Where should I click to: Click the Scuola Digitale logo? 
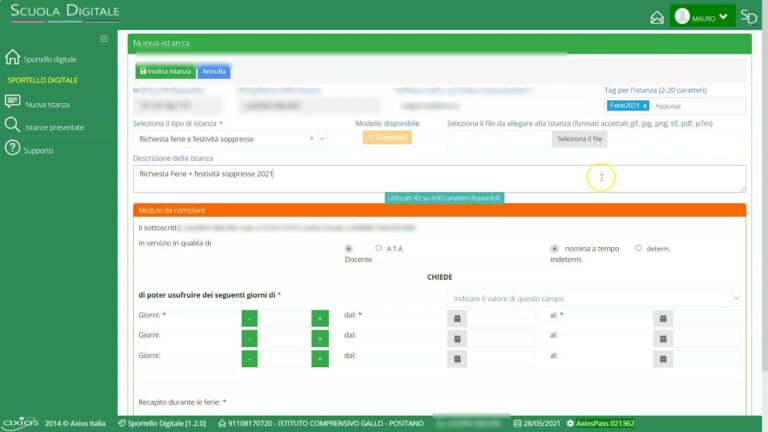[65, 12]
